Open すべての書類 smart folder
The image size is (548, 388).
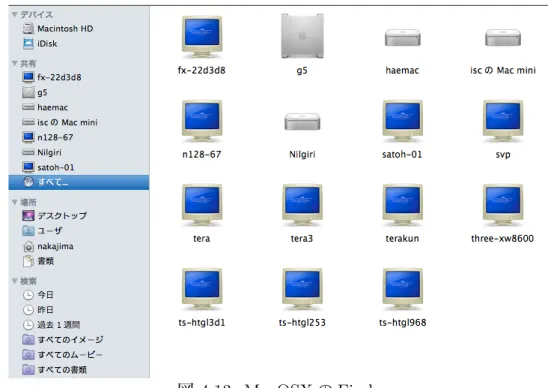tap(79, 369)
